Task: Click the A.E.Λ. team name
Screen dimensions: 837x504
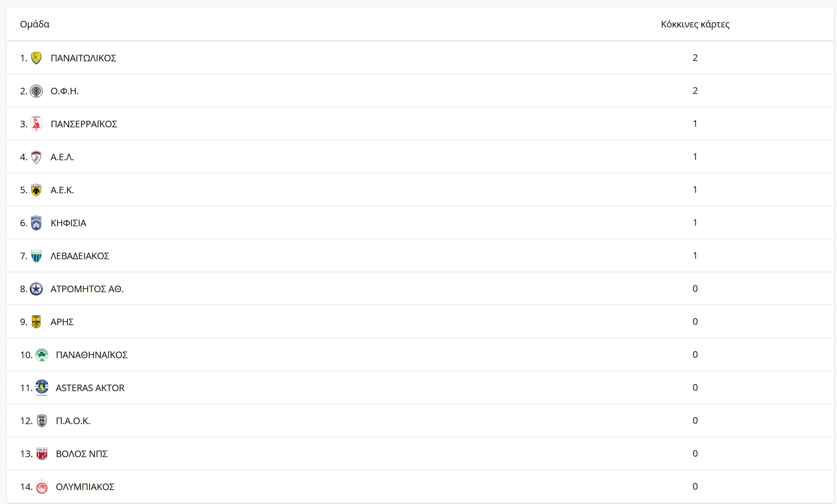Action: (x=62, y=157)
